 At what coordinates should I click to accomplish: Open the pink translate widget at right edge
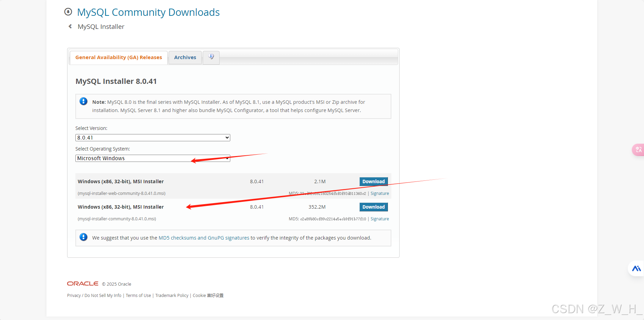click(x=638, y=150)
